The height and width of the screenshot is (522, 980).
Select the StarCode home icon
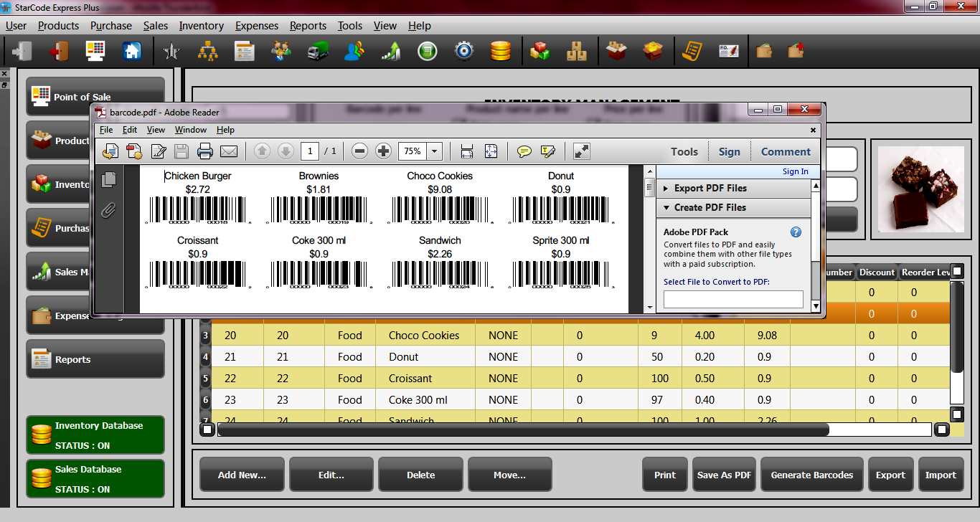[x=132, y=50]
